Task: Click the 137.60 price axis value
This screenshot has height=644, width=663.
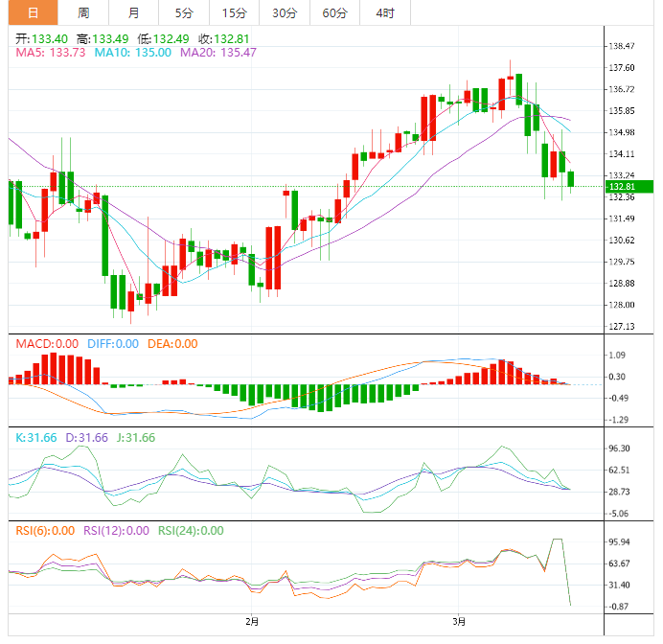Action: pyautogui.click(x=622, y=68)
